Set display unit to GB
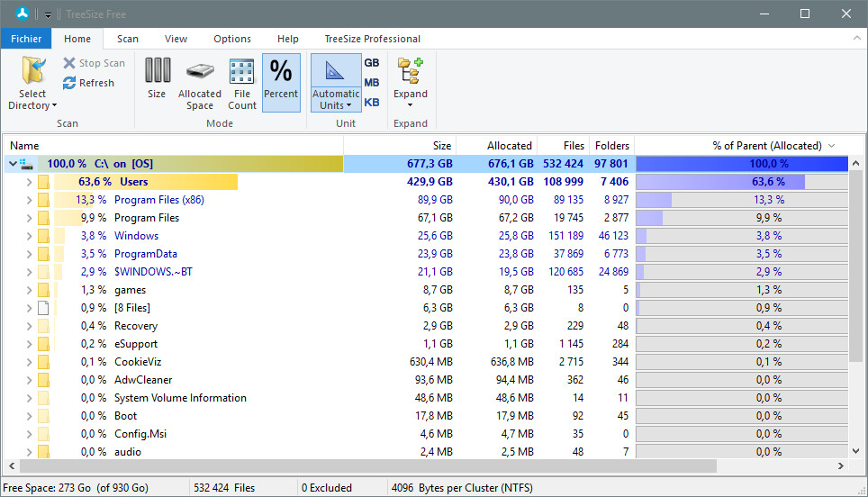This screenshot has height=497, width=868. tap(372, 63)
